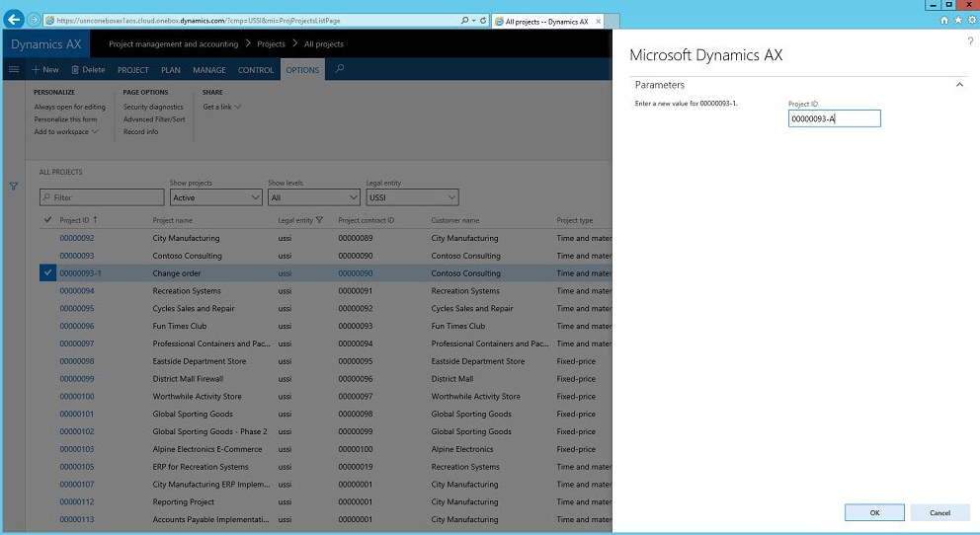980x535 pixels.
Task: Open project 00000097 link
Action: (77, 344)
